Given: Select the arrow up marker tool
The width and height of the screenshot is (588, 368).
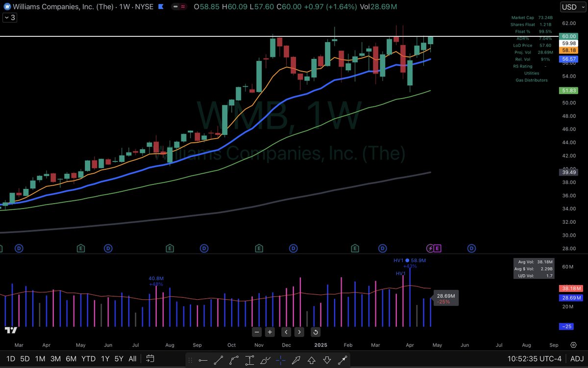Looking at the screenshot, I should (x=312, y=360).
